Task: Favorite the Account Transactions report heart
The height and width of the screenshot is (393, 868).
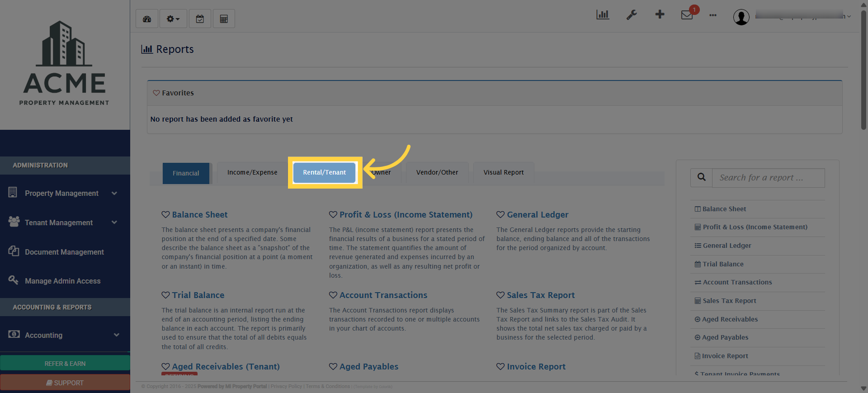Action: tap(333, 295)
